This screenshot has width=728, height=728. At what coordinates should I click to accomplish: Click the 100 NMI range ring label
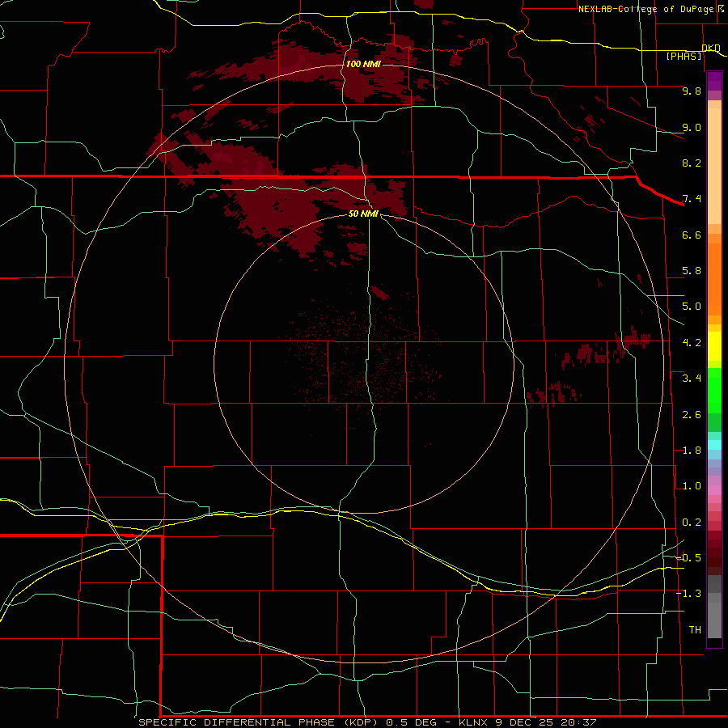363,64
